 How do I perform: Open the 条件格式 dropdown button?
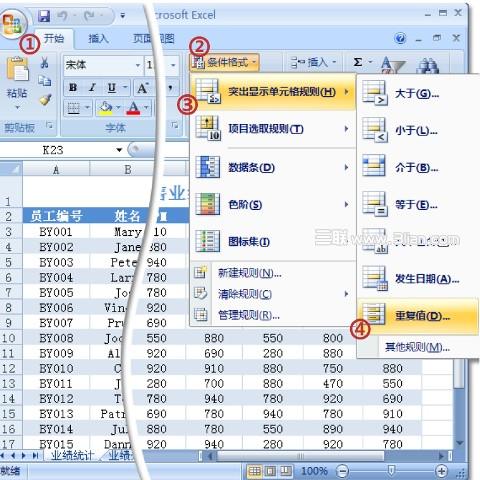coord(224,62)
